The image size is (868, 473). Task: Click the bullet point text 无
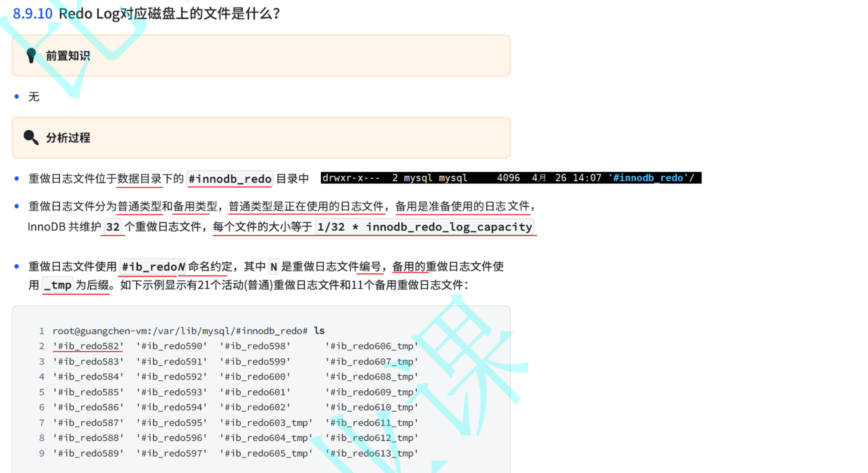[x=34, y=97]
